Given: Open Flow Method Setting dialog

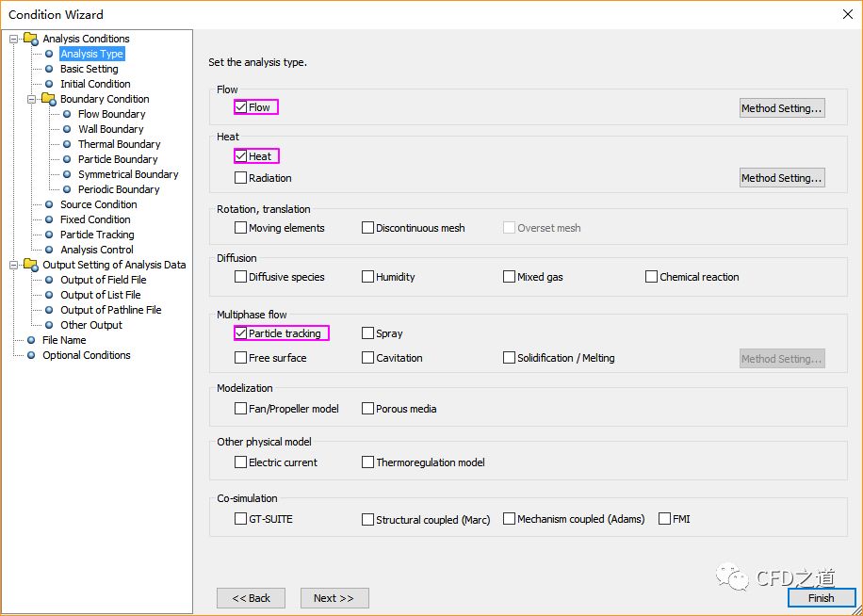Looking at the screenshot, I should click(x=781, y=108).
